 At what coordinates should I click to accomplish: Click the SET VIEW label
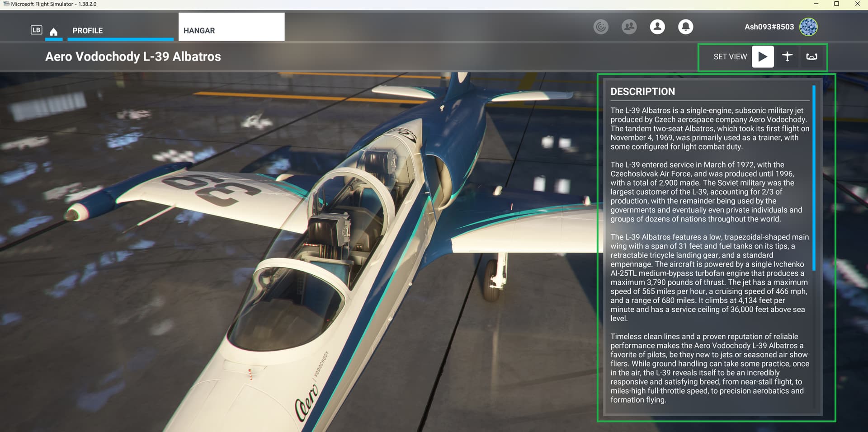(x=730, y=56)
